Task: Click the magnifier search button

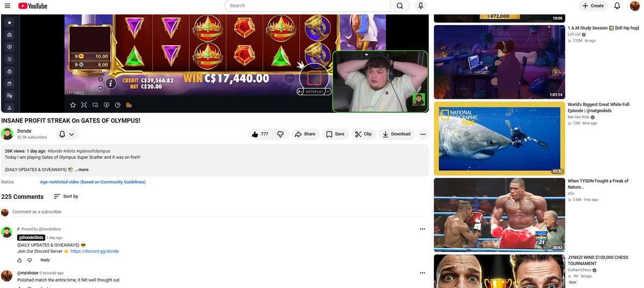Action: pyautogui.click(x=400, y=6)
